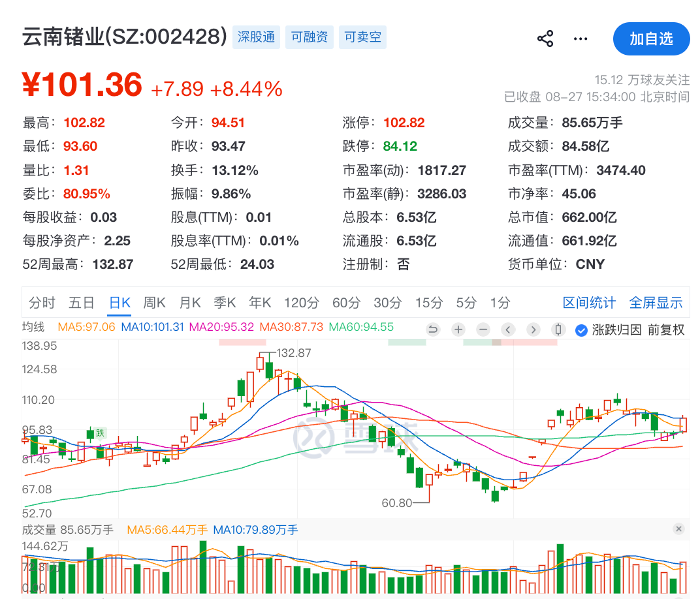Zoom in chart with the plus icon
Image resolution: width=700 pixels, height=599 pixels.
pos(458,330)
